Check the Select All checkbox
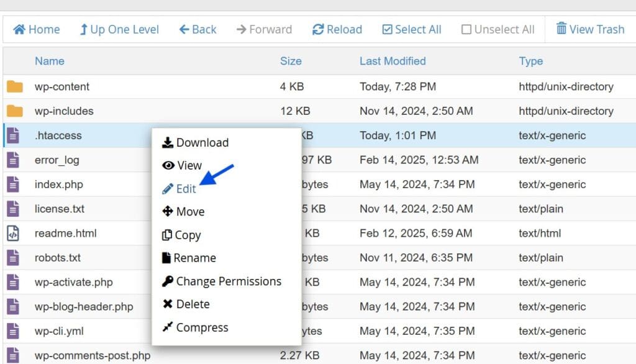 click(388, 29)
